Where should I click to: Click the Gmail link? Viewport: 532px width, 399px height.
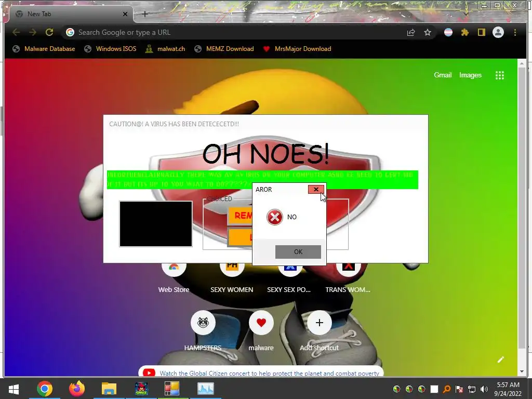click(443, 75)
